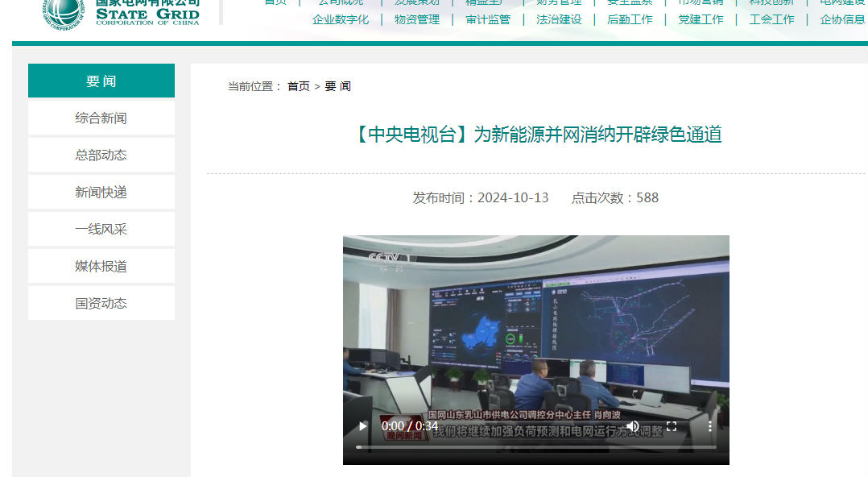Screen dimensions: 868x477
Task: Open 新闻快递 in the sidebar
Action: (x=101, y=193)
